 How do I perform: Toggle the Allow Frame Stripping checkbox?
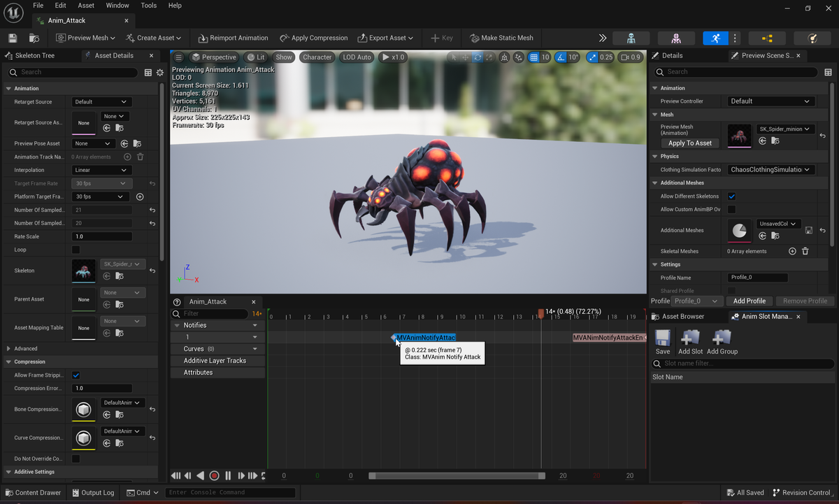[x=76, y=375]
